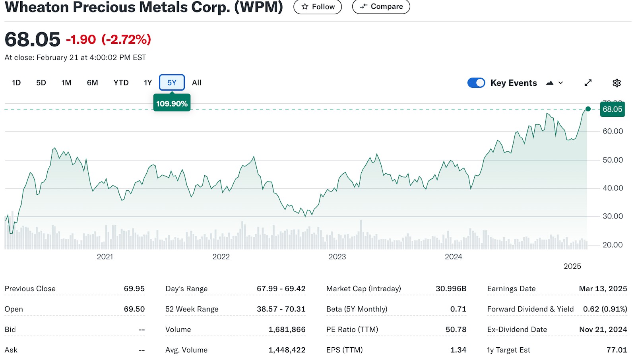Open chart settings gear icon
This screenshot has width=636, height=364.
tap(617, 83)
